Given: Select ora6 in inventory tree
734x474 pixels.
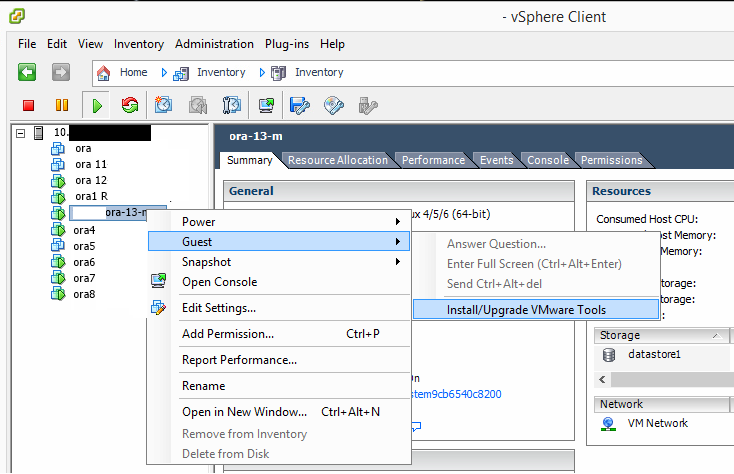Looking at the screenshot, I should click(84, 262).
